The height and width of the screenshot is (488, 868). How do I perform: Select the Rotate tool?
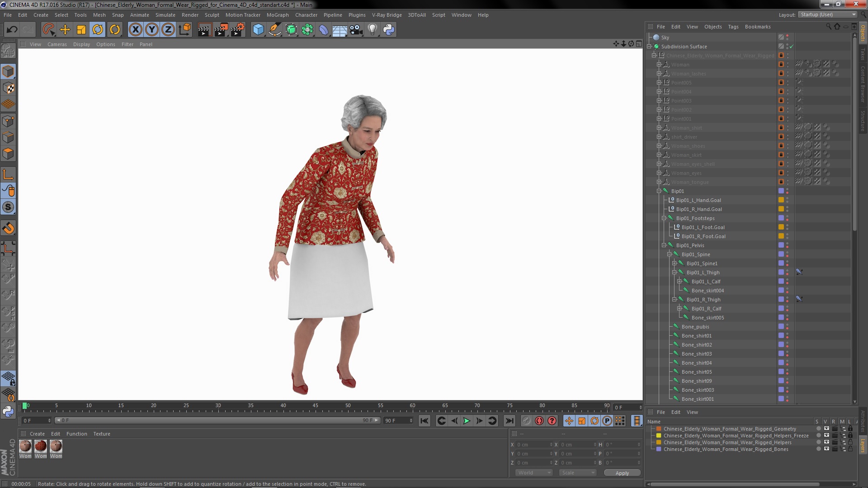(98, 30)
